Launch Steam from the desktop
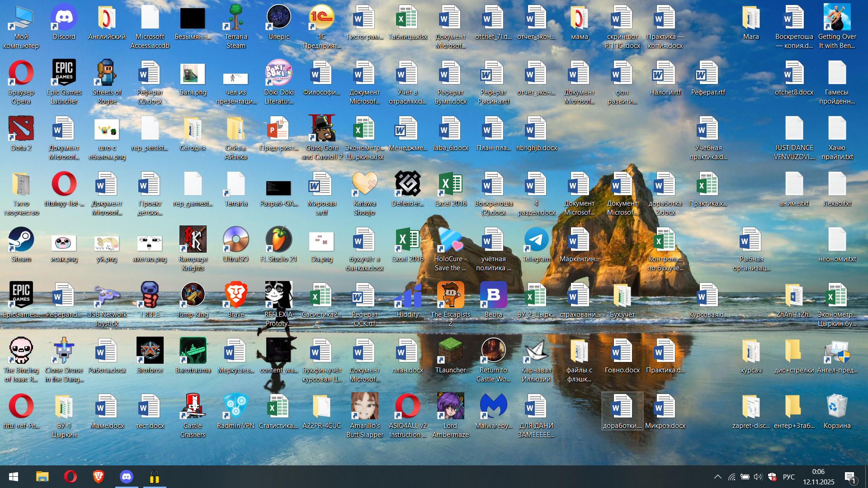Screen dimensions: 868x488 click(x=21, y=245)
